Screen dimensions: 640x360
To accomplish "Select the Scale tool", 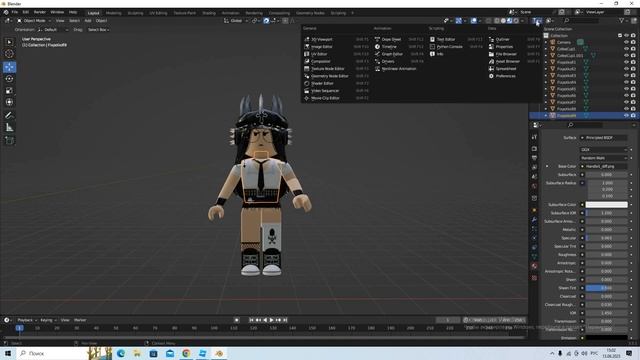I will (9, 91).
